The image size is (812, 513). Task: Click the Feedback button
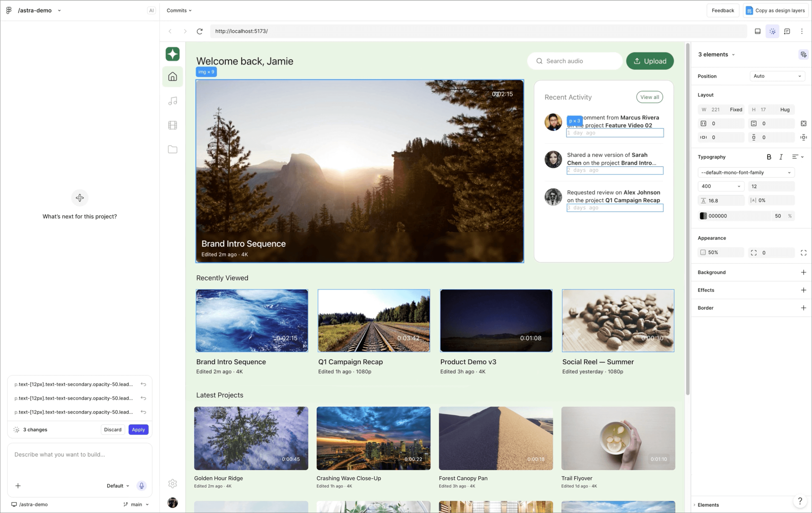click(x=723, y=10)
